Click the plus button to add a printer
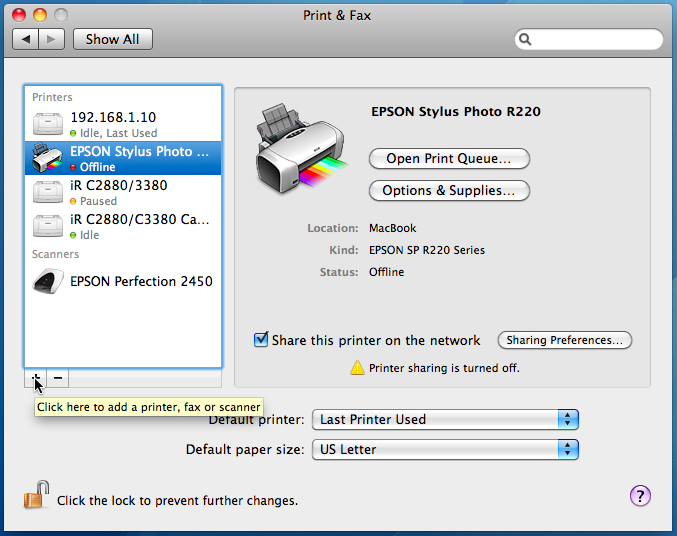This screenshot has height=536, width=677. pos(35,378)
